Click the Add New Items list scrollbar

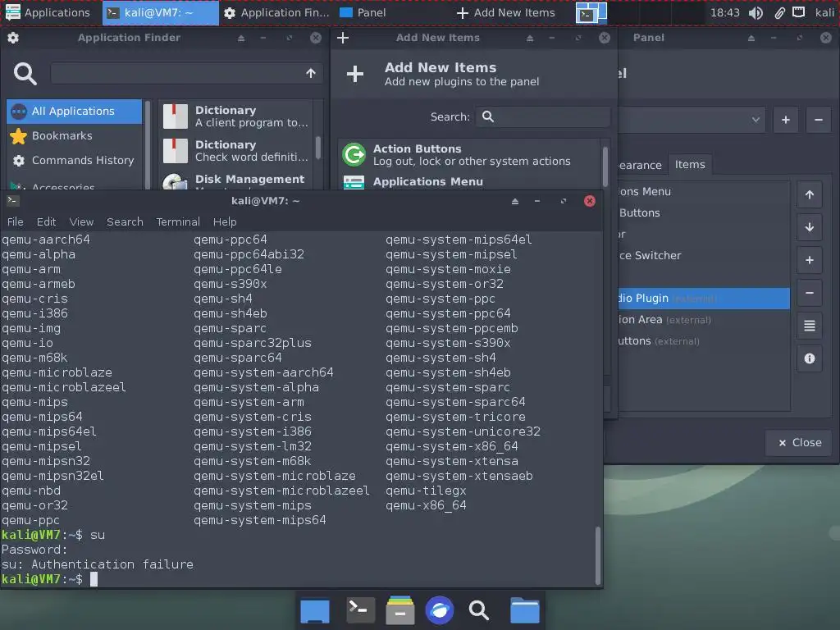point(605,166)
